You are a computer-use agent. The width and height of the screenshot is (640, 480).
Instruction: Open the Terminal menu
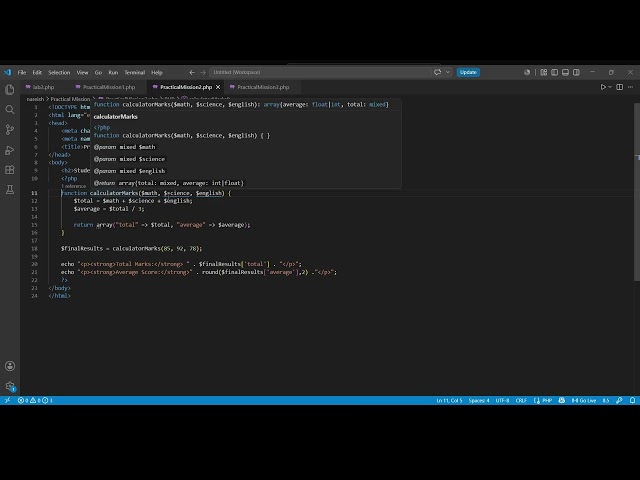135,72
